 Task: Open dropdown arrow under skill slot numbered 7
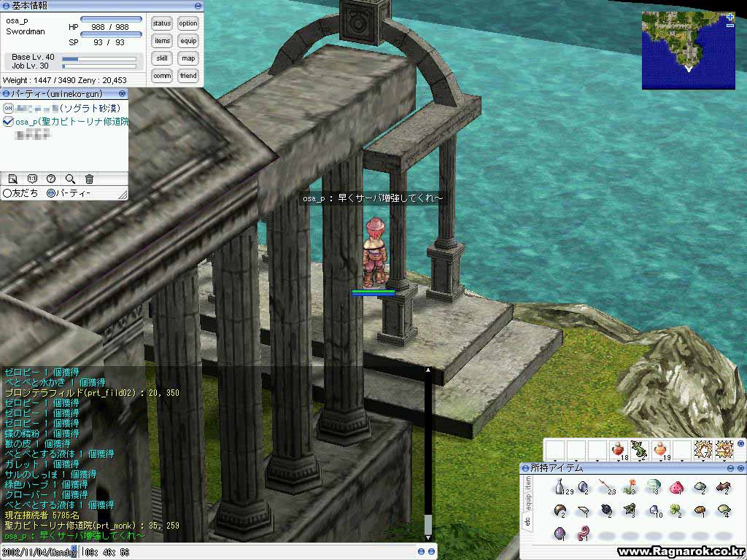[703, 461]
